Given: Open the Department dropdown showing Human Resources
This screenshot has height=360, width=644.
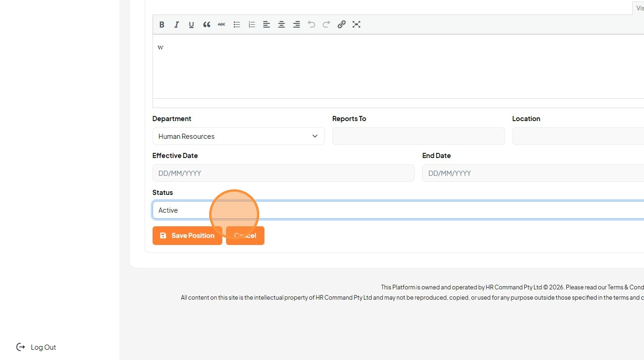Looking at the screenshot, I should [239, 136].
